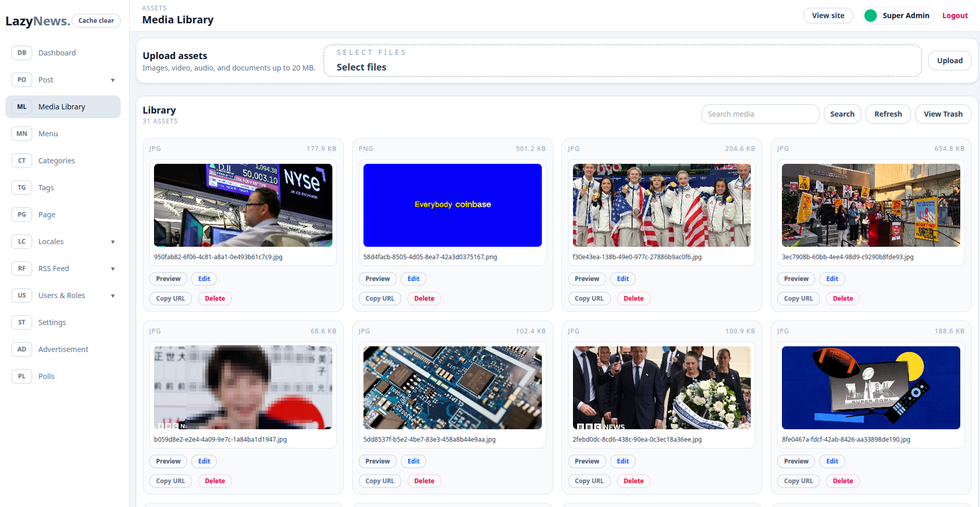Image resolution: width=980 pixels, height=507 pixels.
Task: Preview the 3ec7908b jpg asset
Action: coord(796,279)
